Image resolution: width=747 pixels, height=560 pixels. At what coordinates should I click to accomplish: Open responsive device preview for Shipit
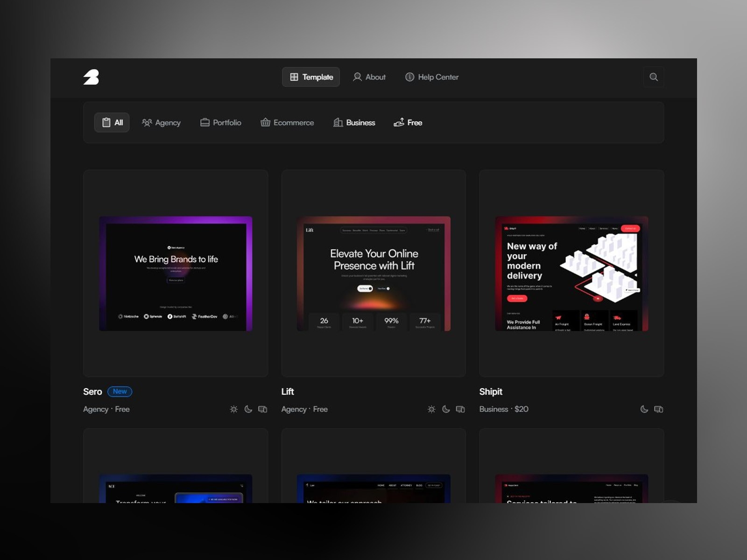pos(658,409)
